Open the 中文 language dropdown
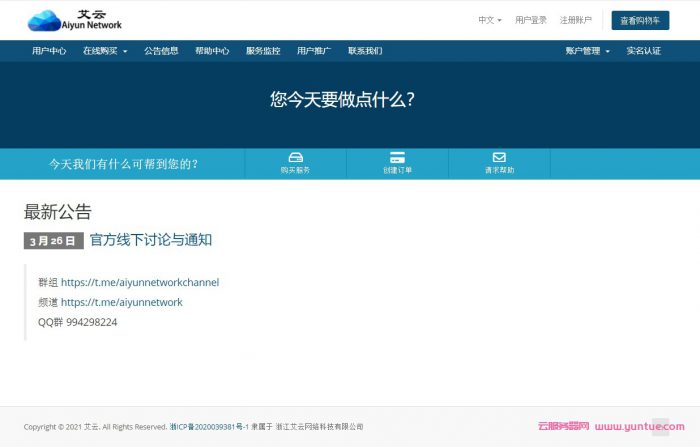Viewport: 700px width, 447px height. coord(489,20)
